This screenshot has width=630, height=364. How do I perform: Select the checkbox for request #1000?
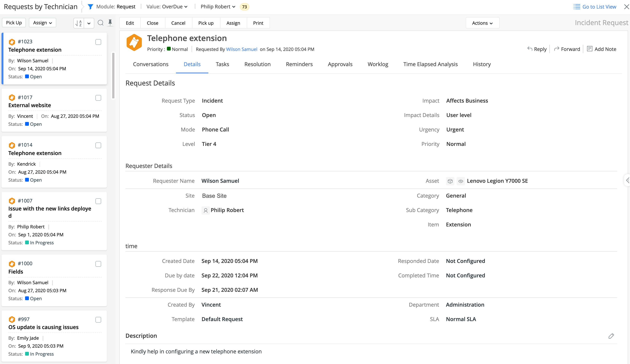[98, 264]
